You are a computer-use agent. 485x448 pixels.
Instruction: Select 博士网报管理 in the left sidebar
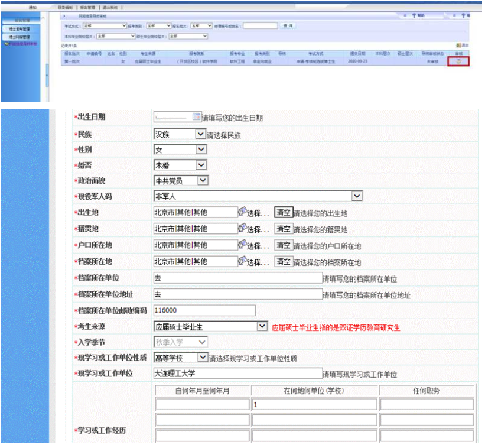19,37
